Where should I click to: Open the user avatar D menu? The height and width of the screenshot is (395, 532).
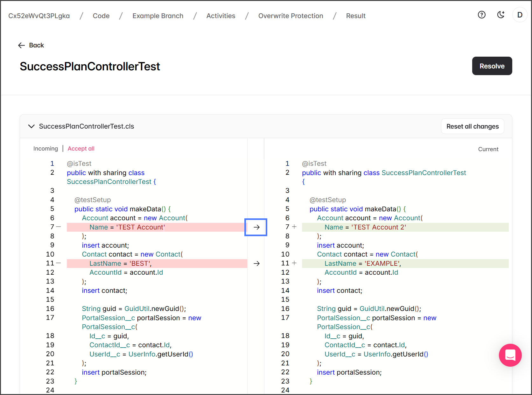[x=520, y=15]
